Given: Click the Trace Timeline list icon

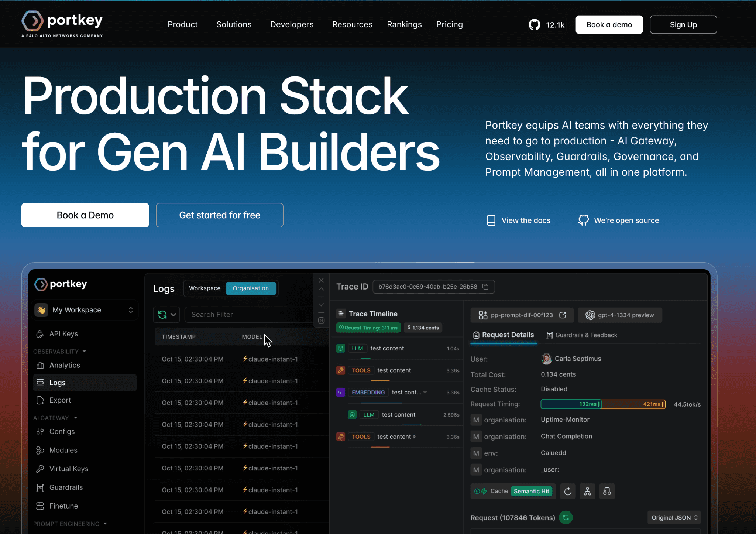Looking at the screenshot, I should 341,314.
